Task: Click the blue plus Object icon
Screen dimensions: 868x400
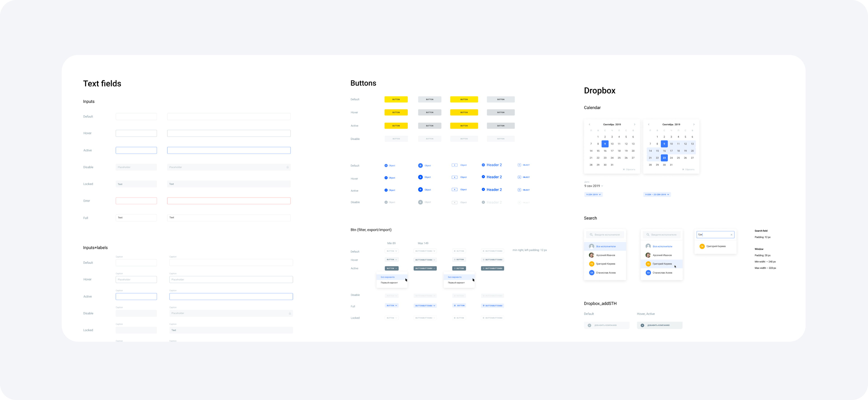Action: point(420,165)
